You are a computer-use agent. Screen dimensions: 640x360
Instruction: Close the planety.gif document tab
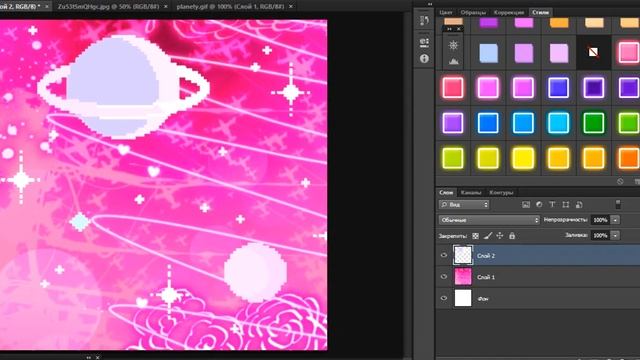291,7
